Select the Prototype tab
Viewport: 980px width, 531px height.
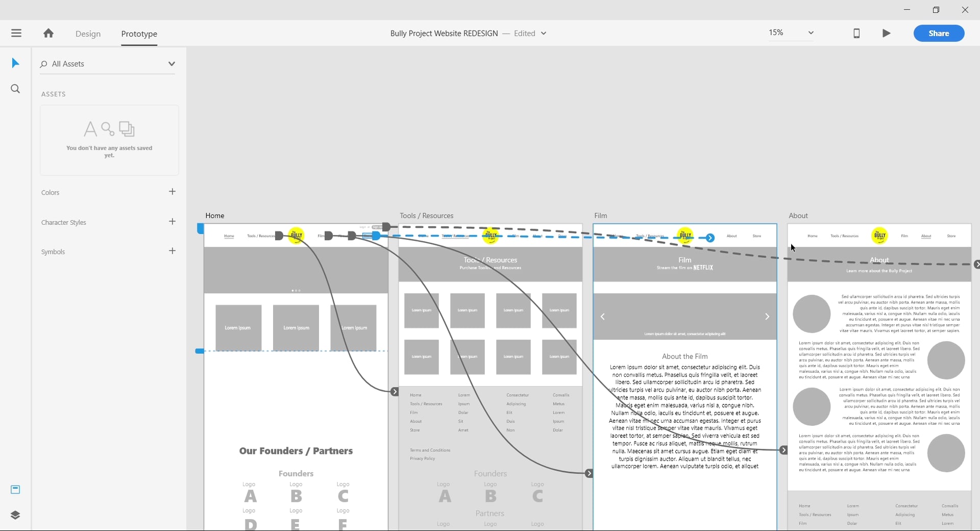(x=139, y=34)
